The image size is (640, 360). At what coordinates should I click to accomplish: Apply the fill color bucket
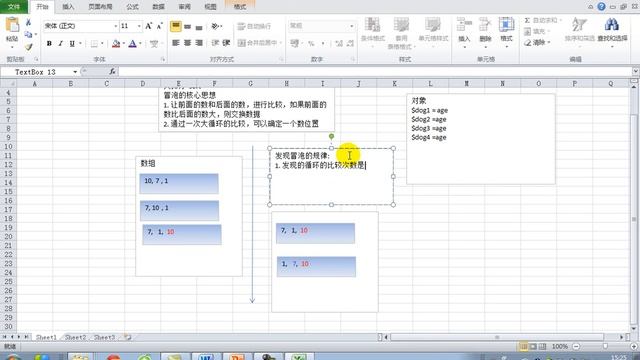pyautogui.click(x=116, y=43)
